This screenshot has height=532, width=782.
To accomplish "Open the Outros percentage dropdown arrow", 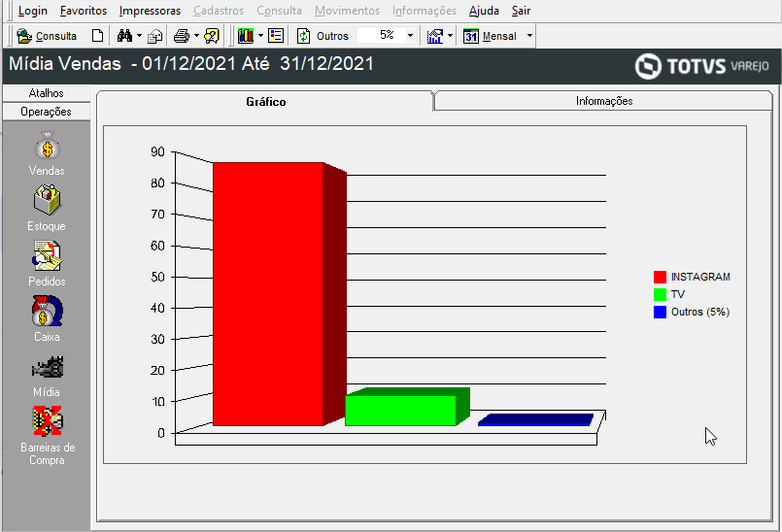I will 410,36.
